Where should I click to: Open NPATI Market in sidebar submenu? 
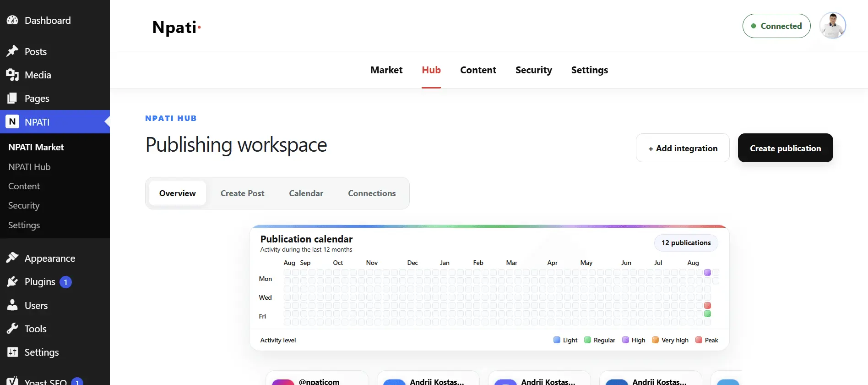(x=36, y=147)
